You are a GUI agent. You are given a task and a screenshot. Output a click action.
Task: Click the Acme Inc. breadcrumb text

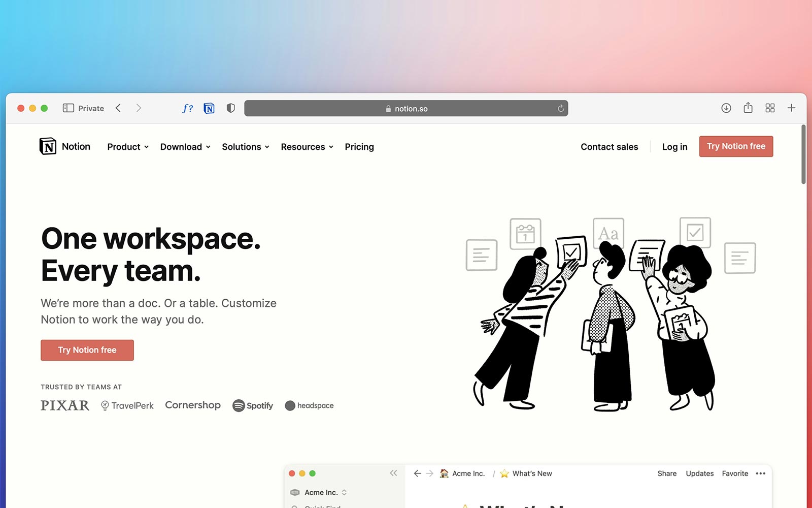point(468,473)
